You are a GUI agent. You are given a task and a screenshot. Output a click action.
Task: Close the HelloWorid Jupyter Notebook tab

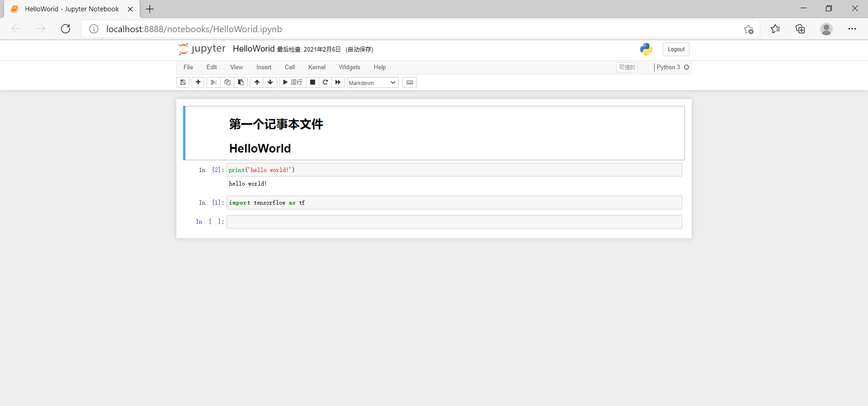click(x=130, y=9)
